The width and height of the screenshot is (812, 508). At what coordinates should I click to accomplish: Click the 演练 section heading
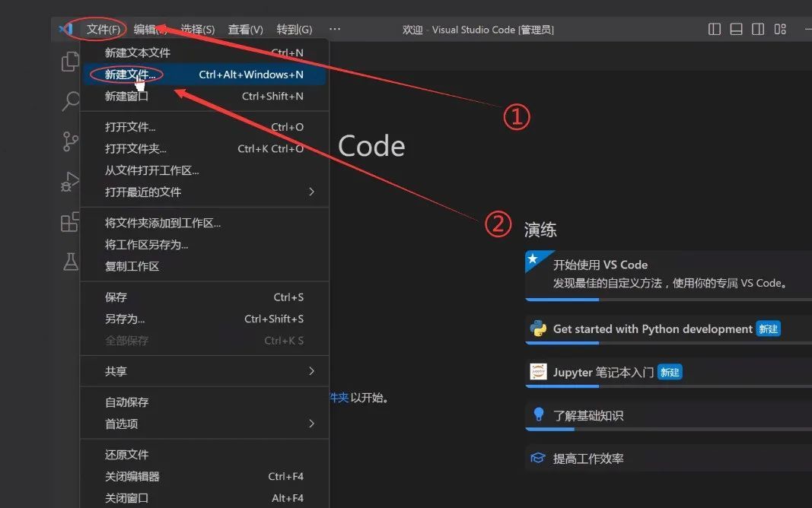pos(540,230)
